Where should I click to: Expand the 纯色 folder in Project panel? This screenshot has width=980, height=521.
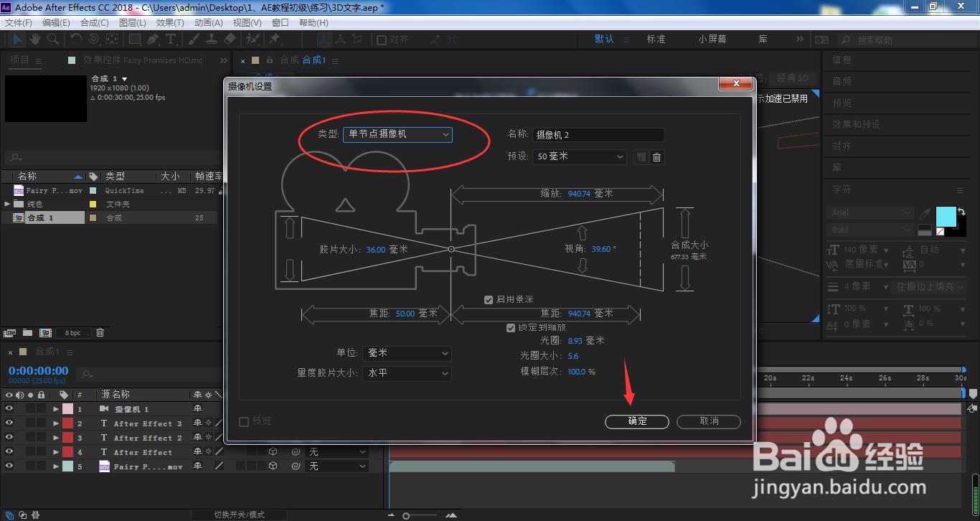[7, 204]
